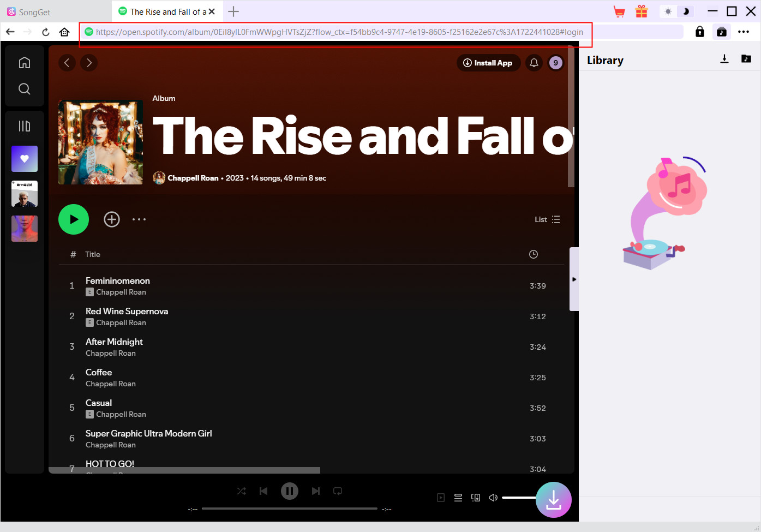Open the Spotify Search icon
The height and width of the screenshot is (532, 761).
(25, 89)
